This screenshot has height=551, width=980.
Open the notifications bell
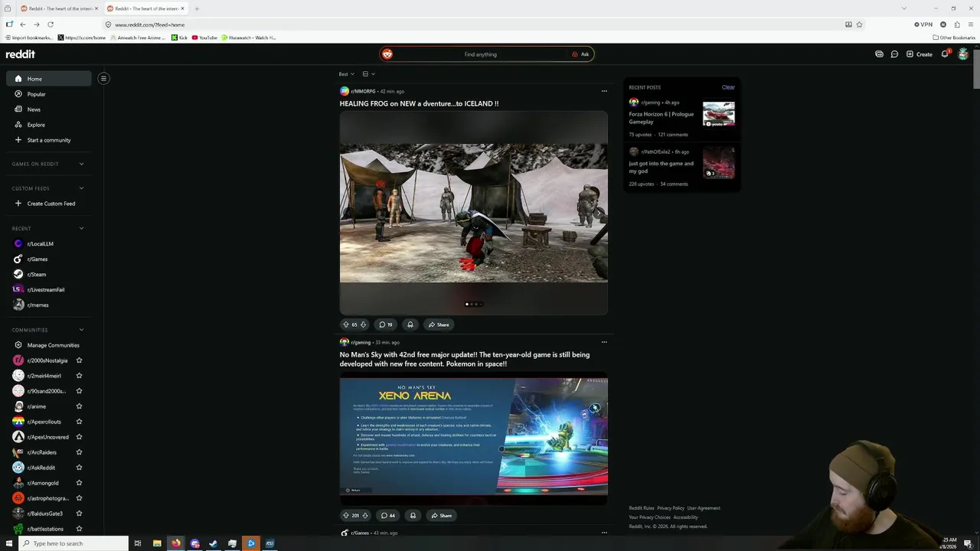pos(945,54)
